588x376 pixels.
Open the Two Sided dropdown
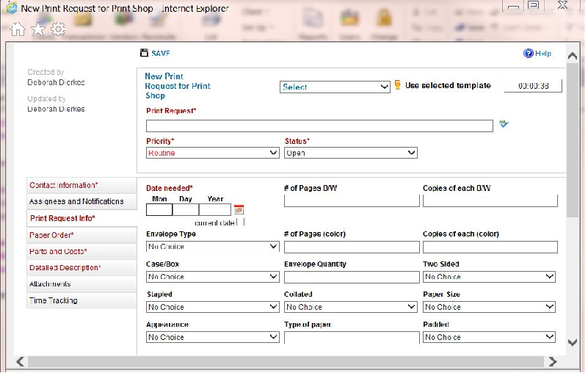click(x=490, y=277)
